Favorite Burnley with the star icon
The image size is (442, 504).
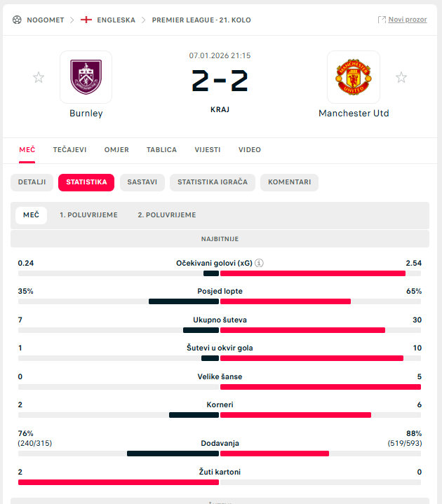point(39,77)
